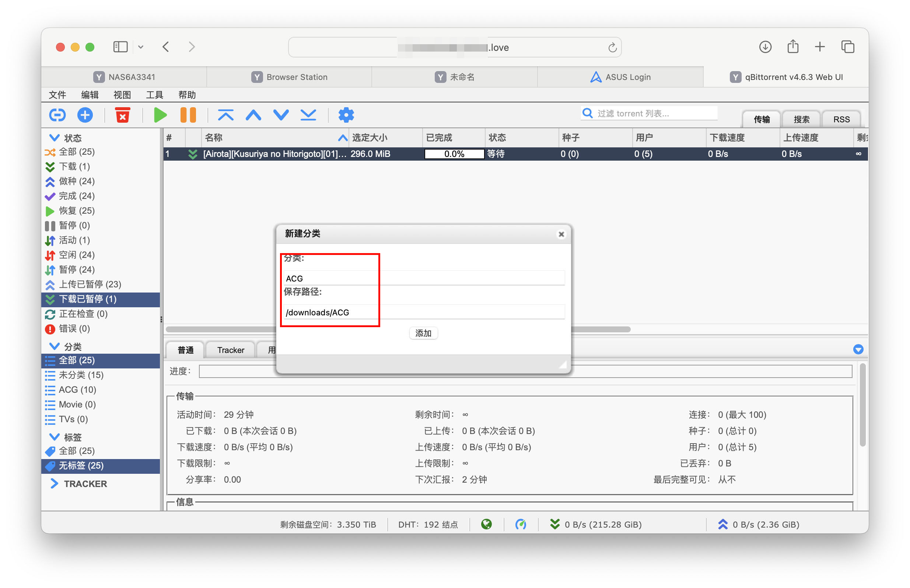The image size is (910, 588).
Task: Click the details panel vertical scrollbar
Action: click(862, 405)
